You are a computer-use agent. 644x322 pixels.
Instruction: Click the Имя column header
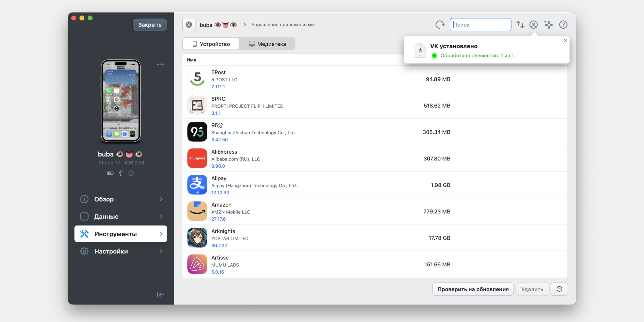coord(191,60)
